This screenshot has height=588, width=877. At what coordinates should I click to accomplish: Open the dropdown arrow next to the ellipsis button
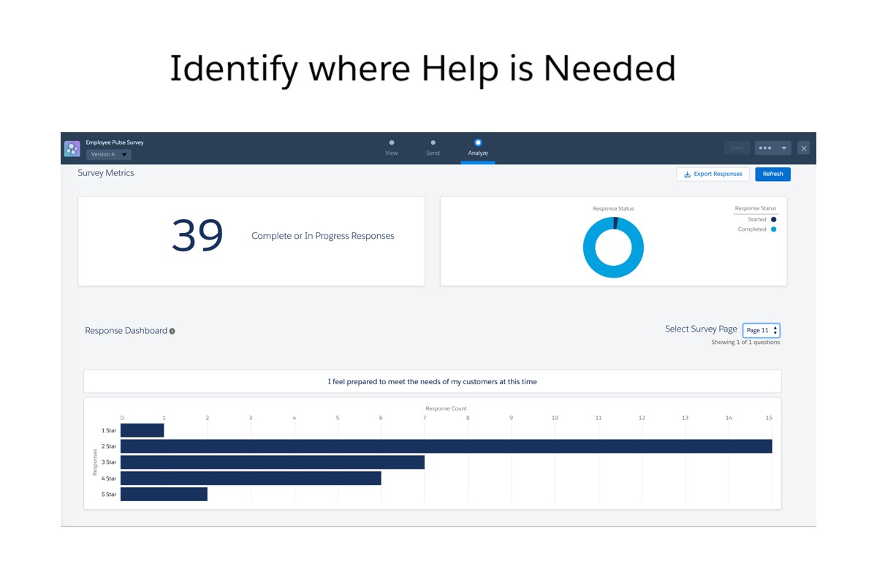tap(785, 148)
